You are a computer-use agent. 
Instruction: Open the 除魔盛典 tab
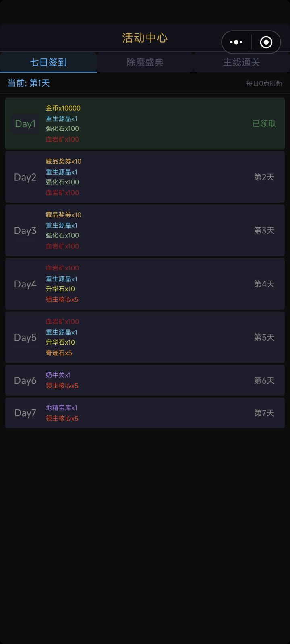click(145, 62)
